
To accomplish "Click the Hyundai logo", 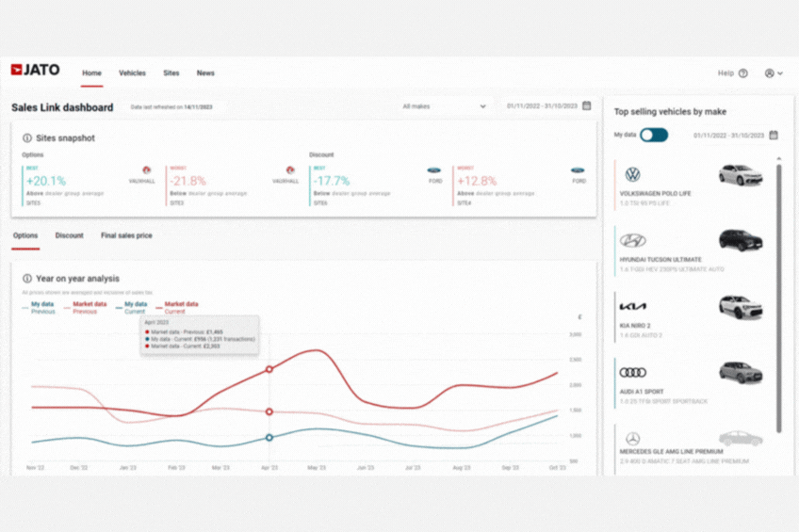I will pyautogui.click(x=632, y=240).
